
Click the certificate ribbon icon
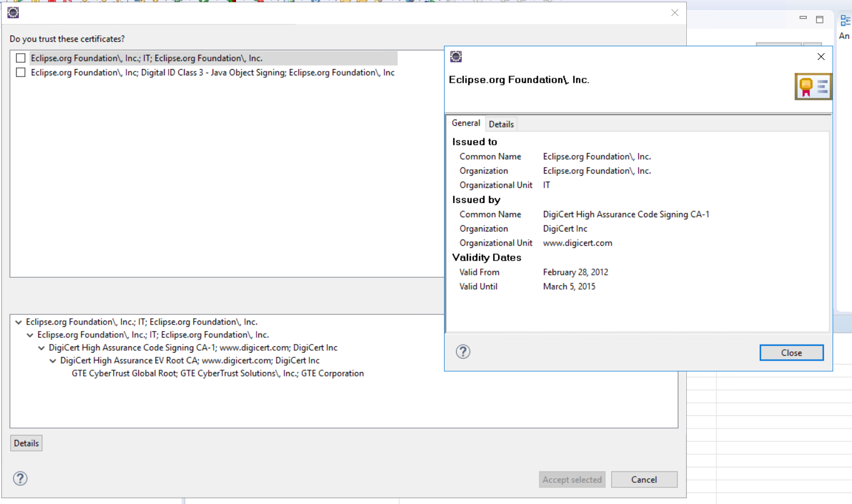tap(813, 86)
